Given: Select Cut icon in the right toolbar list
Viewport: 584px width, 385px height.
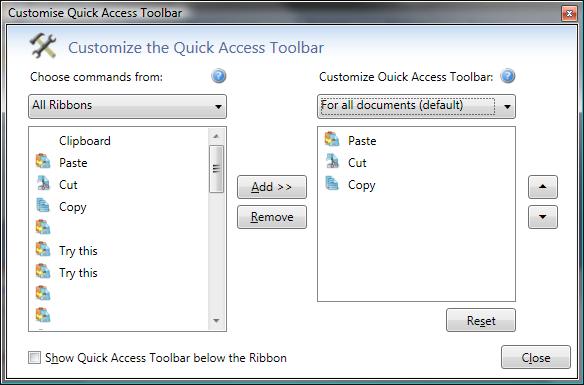Looking at the screenshot, I should tap(331, 161).
